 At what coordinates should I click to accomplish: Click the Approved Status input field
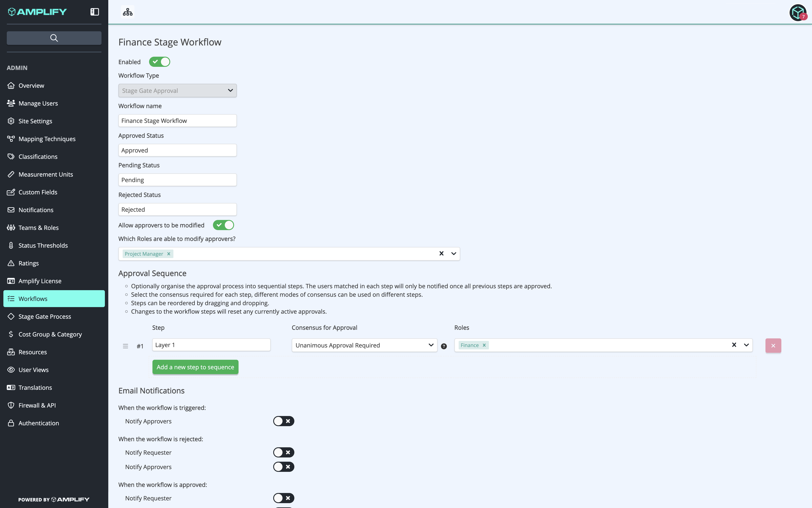pos(177,150)
